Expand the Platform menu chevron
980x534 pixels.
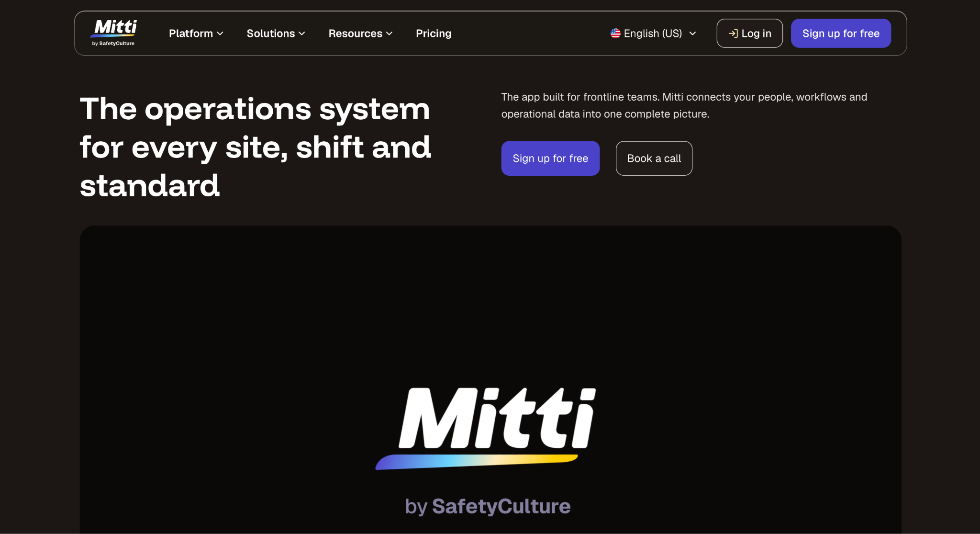220,34
